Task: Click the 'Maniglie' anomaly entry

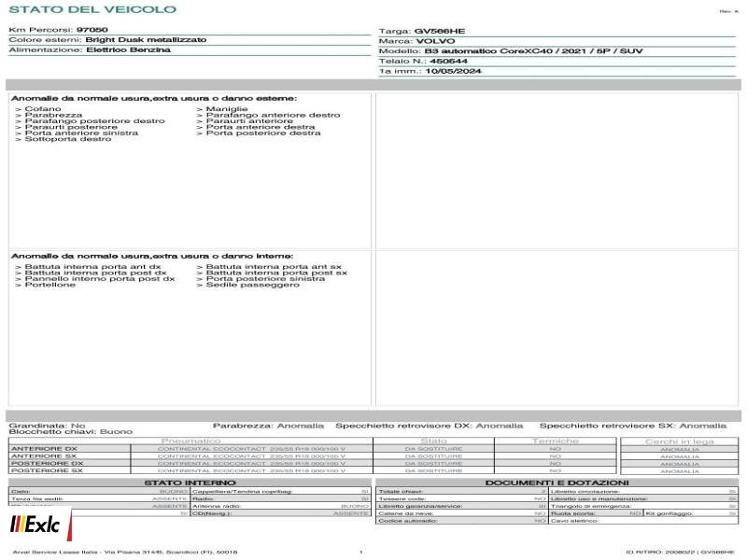Action: [227, 109]
